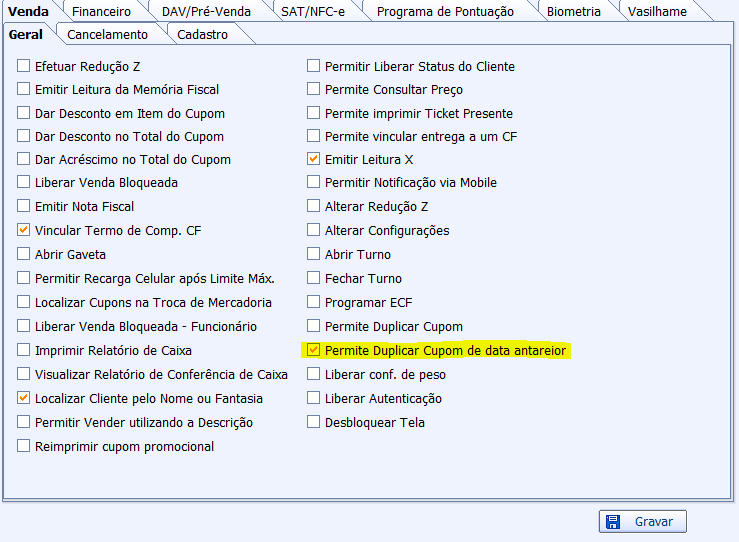The height and width of the screenshot is (542, 739).
Task: Uncheck Vincular Termo de Comp. CF
Action: tap(24, 231)
